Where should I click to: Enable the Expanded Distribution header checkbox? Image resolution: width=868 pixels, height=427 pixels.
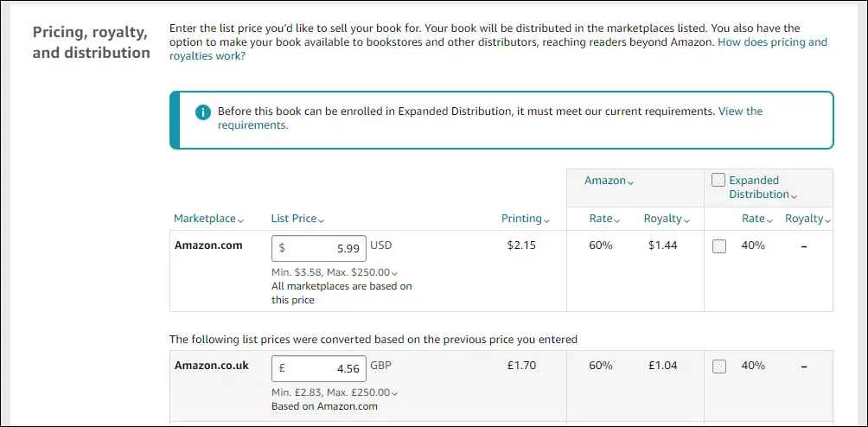[x=718, y=181]
